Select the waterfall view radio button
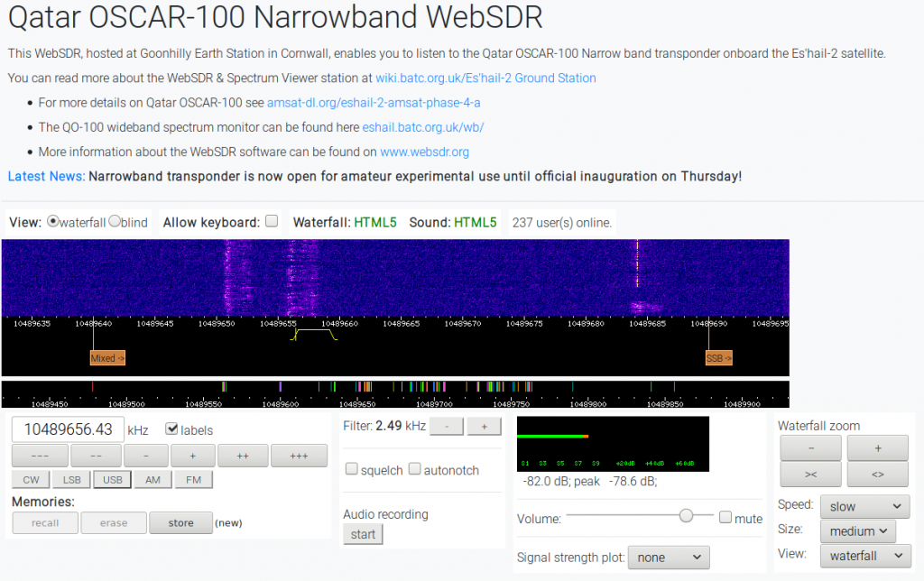This screenshot has height=581, width=924. (x=53, y=222)
